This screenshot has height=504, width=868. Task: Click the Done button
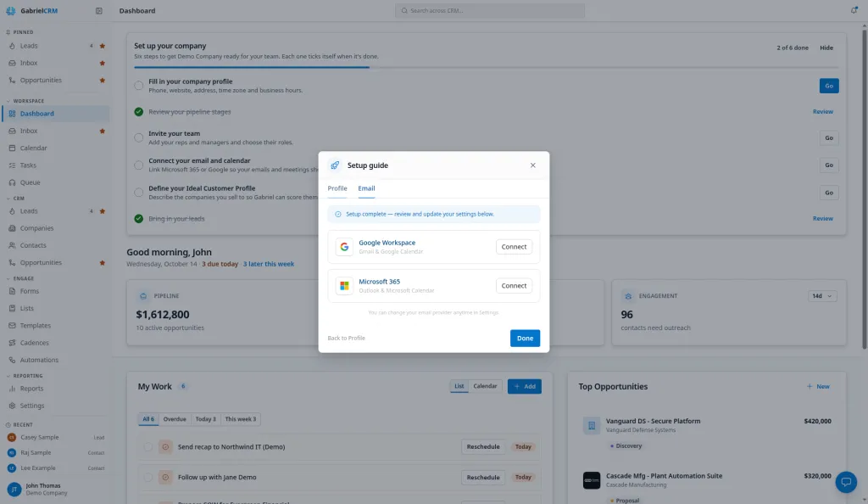525,339
